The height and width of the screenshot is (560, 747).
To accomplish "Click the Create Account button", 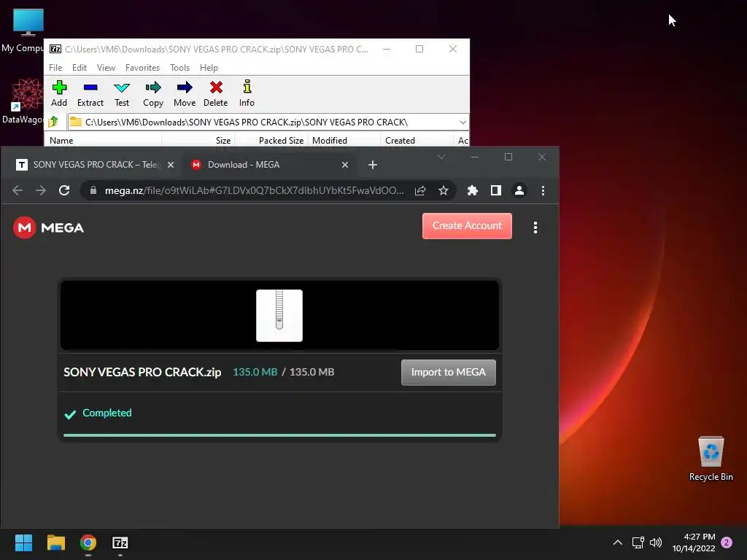I will click(467, 226).
